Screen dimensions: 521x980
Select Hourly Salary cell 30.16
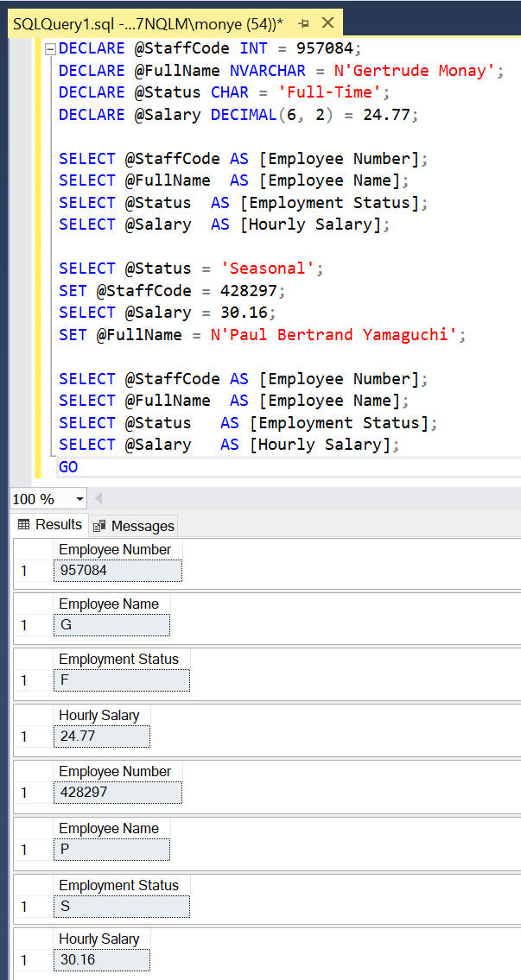(x=102, y=959)
